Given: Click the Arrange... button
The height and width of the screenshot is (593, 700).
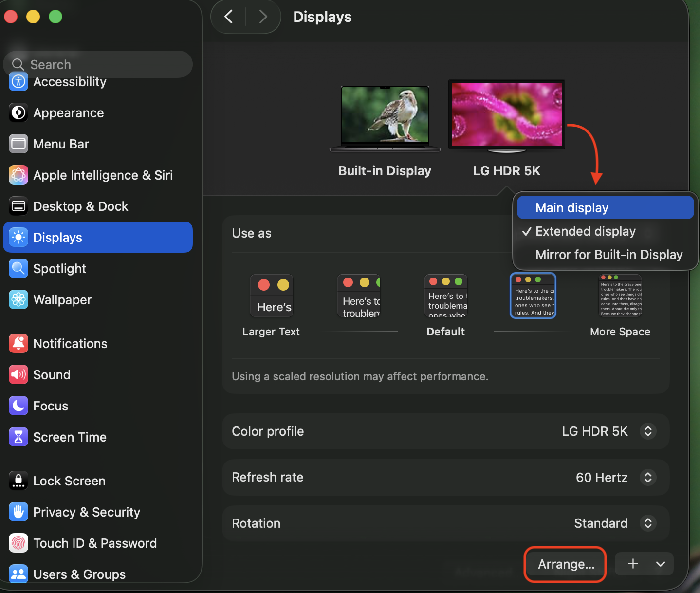Looking at the screenshot, I should click(x=566, y=564).
